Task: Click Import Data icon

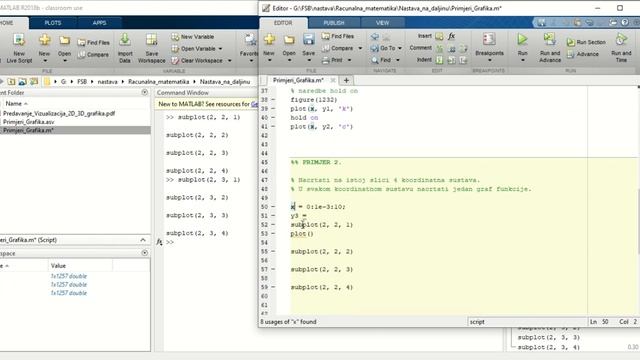Action: [125, 40]
